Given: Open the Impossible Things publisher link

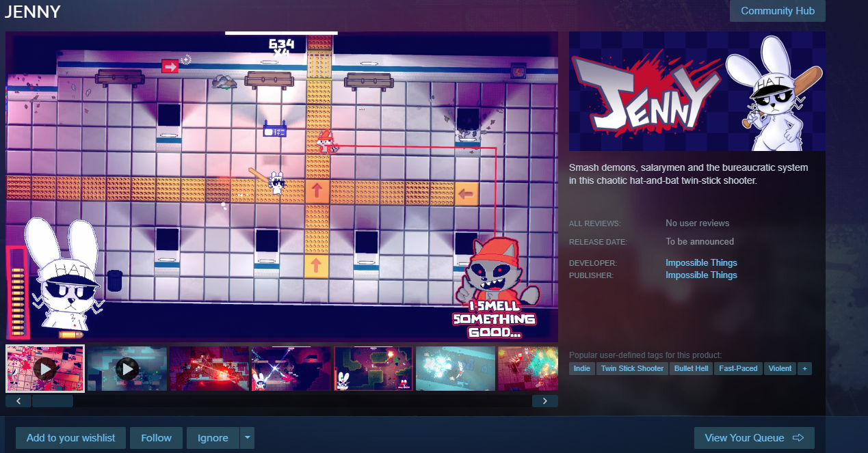Looking at the screenshot, I should (701, 275).
